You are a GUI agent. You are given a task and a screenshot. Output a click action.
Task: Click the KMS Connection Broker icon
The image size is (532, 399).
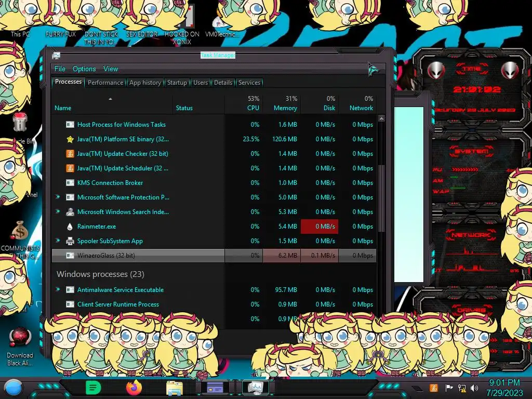click(70, 183)
